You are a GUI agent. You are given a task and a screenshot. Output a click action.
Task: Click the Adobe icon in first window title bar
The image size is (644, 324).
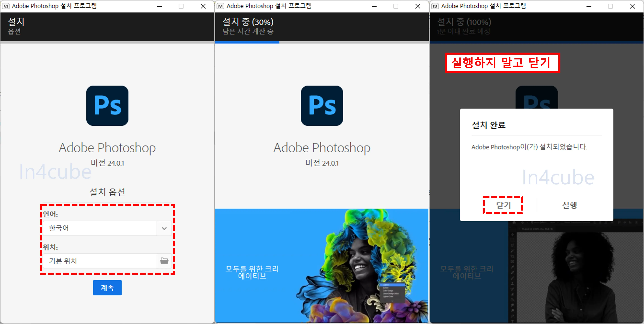pos(6,6)
